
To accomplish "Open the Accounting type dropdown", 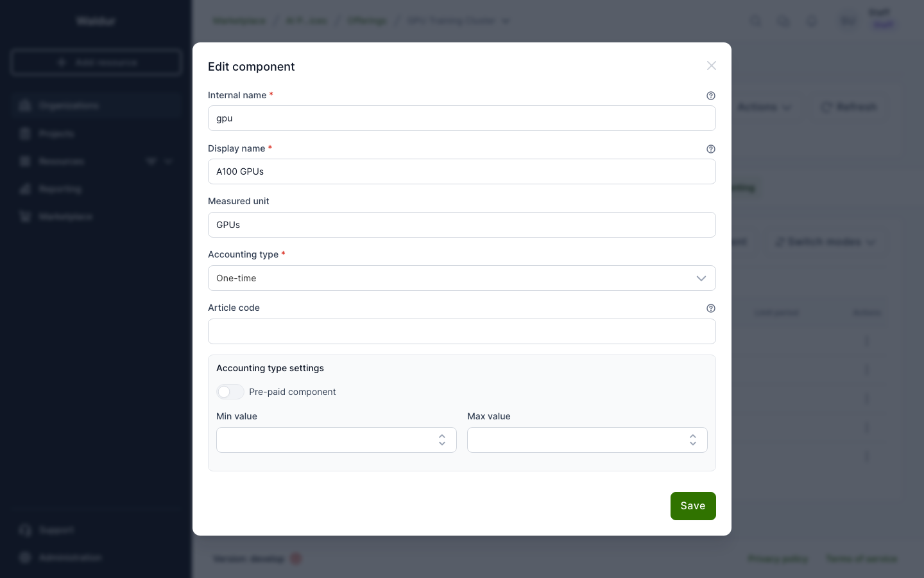I will click(461, 278).
